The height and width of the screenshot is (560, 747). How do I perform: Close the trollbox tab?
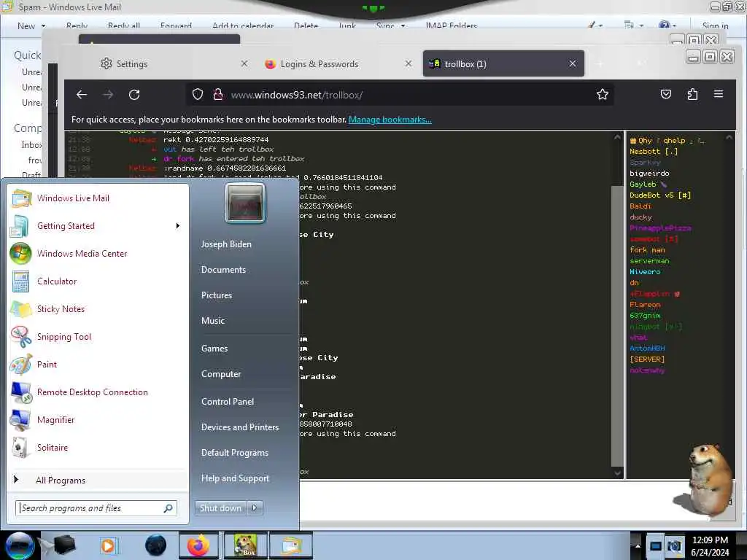click(572, 63)
